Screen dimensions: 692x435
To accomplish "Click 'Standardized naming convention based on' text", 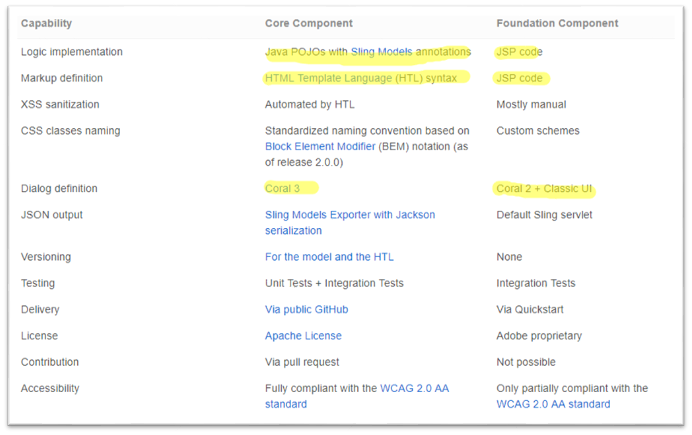I will 367,131.
